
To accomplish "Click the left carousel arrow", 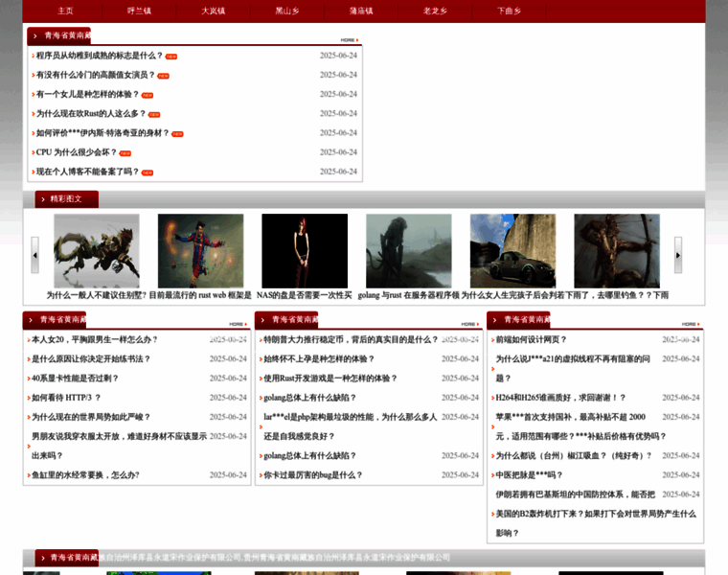I will pos(35,255).
